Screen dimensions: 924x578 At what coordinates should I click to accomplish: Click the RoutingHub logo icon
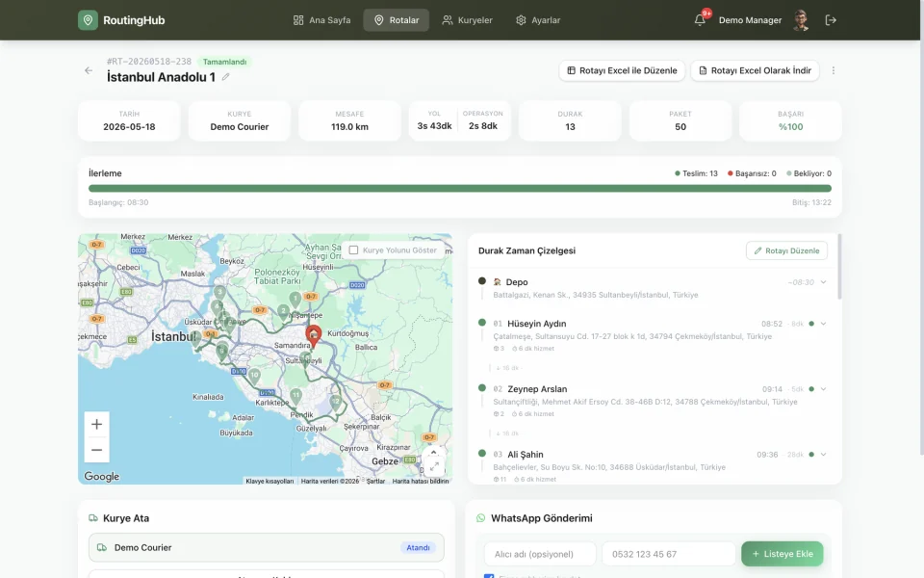(88, 20)
